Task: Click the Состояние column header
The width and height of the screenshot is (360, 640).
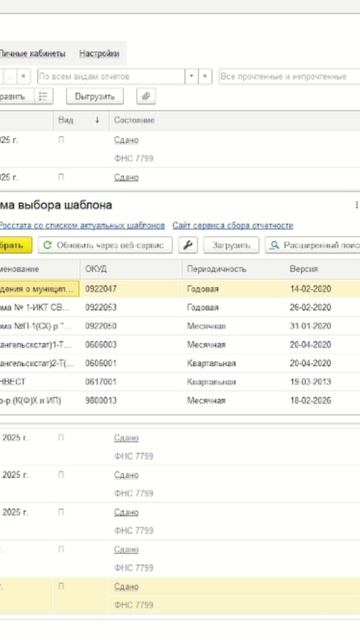Action: pos(134,120)
